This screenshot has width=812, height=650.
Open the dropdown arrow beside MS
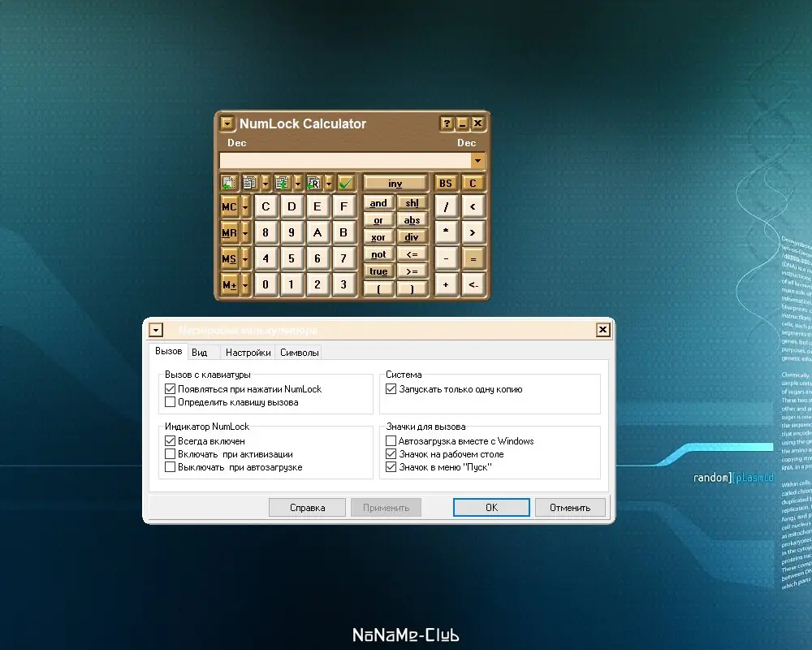point(245,258)
